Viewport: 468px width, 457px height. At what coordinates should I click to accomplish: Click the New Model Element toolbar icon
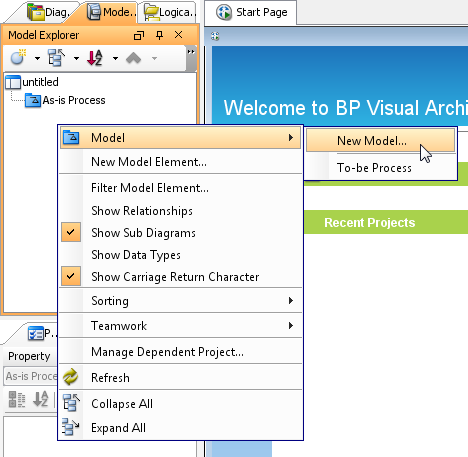coord(18,58)
